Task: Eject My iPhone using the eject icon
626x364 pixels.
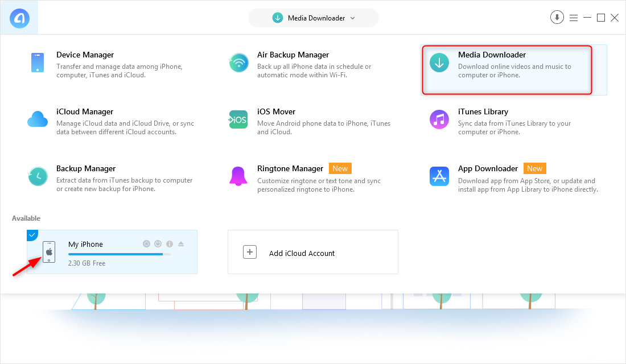Action: (181, 244)
